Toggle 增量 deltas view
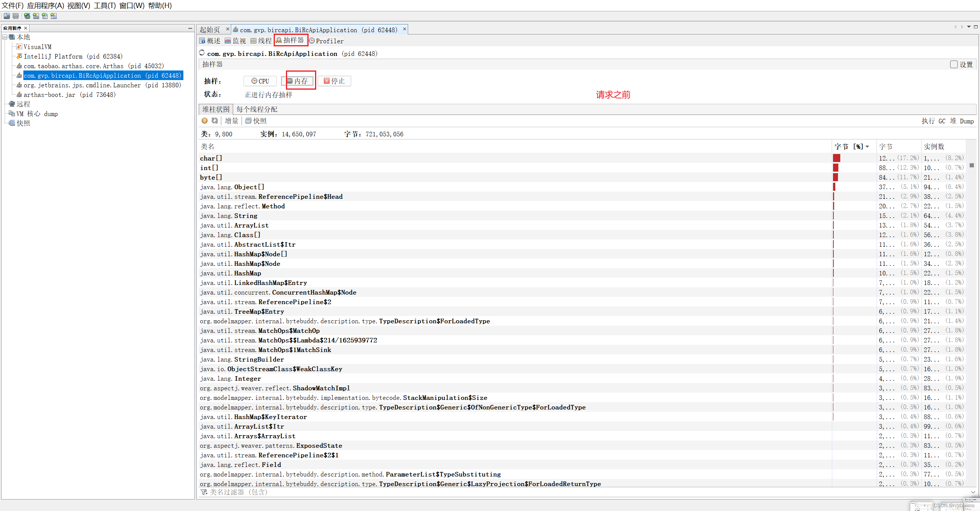Screen dimensions: 980x511 tap(231, 121)
